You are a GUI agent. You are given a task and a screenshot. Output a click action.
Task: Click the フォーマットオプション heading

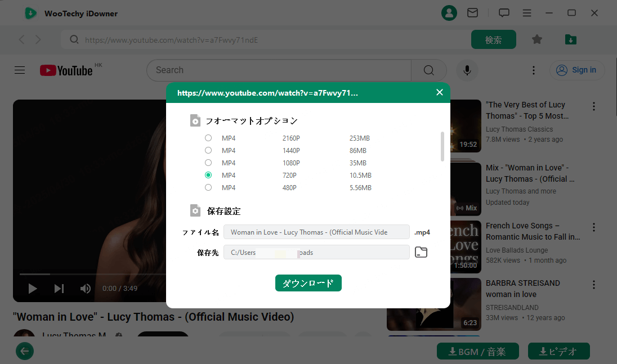click(x=252, y=121)
